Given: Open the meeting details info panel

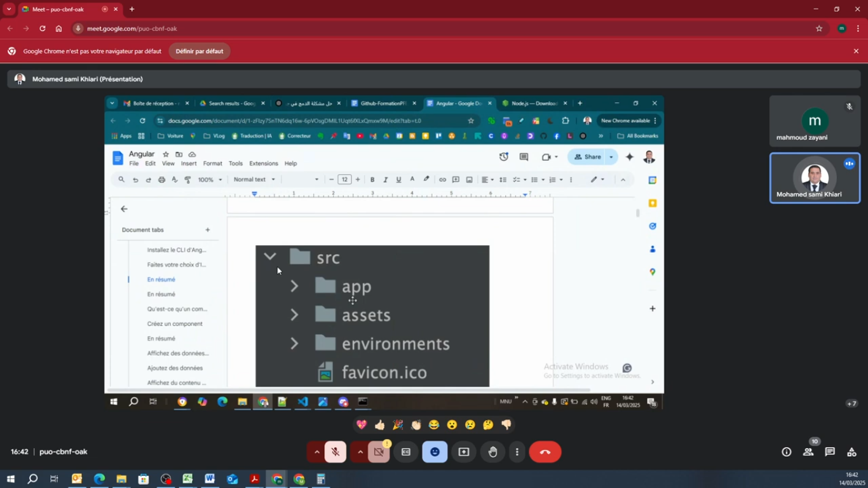Looking at the screenshot, I should (x=787, y=452).
